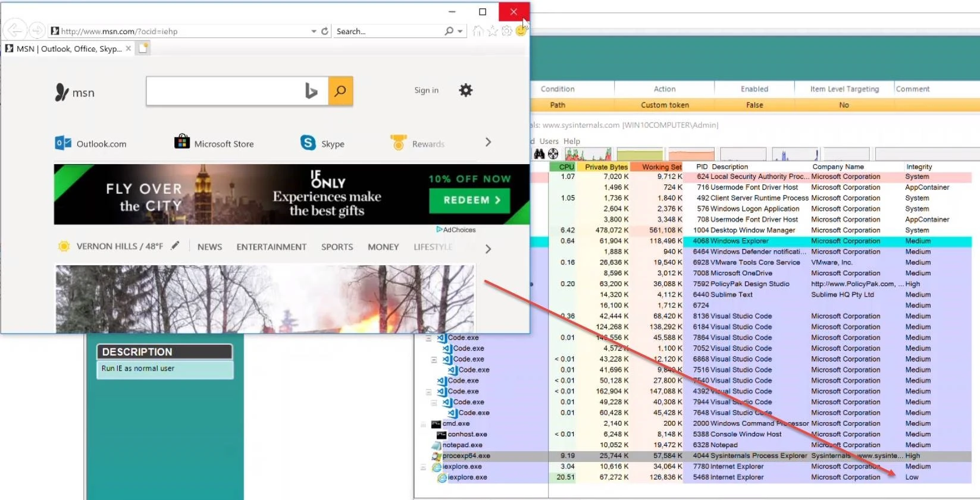Open the IE Favorites star icon

point(492,31)
